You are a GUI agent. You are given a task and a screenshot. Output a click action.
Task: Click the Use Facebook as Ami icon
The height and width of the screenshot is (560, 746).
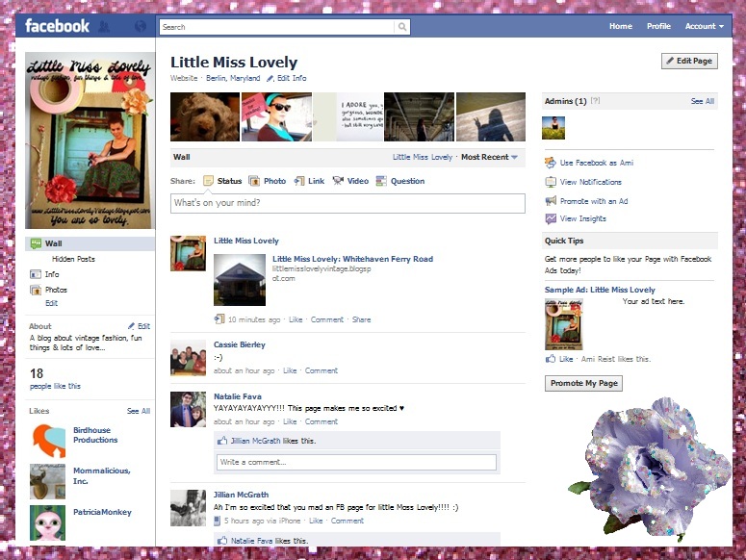[551, 163]
